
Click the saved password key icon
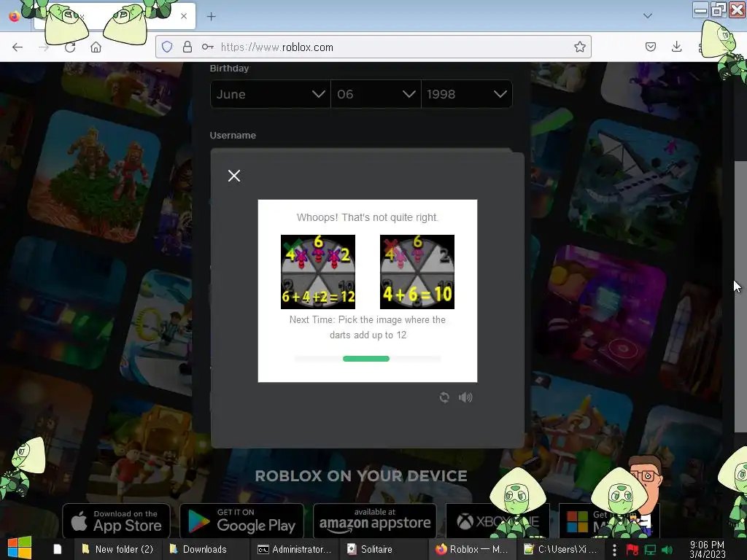pos(207,47)
